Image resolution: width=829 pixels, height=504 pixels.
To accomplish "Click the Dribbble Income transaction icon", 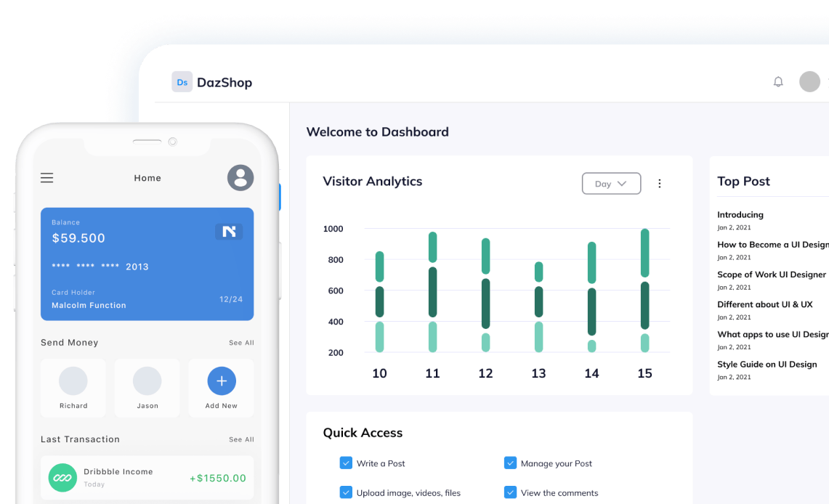I will [x=62, y=478].
